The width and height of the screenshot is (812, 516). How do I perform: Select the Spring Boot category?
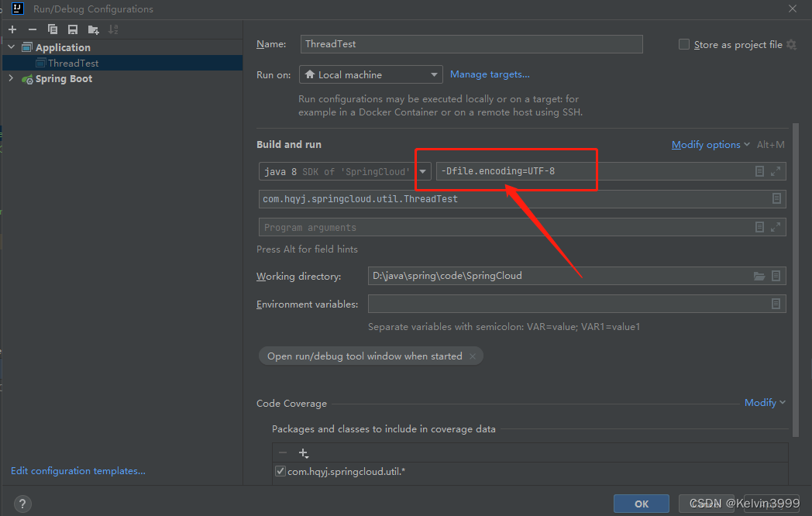64,79
